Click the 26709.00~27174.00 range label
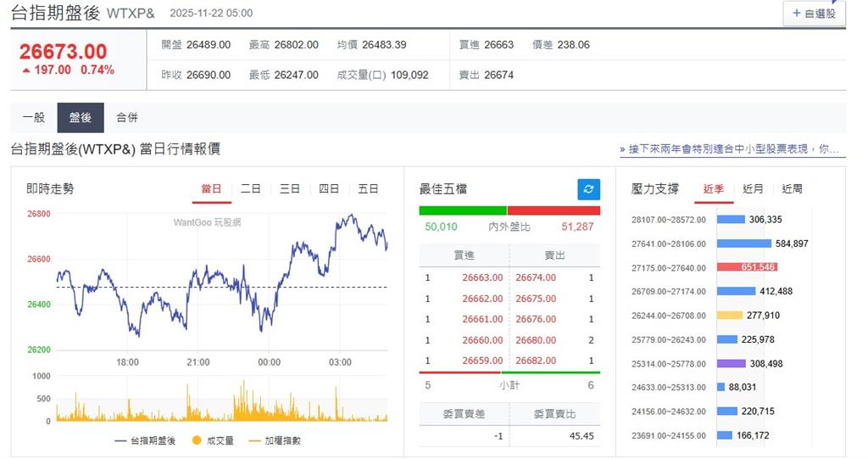 pyautogui.click(x=669, y=292)
